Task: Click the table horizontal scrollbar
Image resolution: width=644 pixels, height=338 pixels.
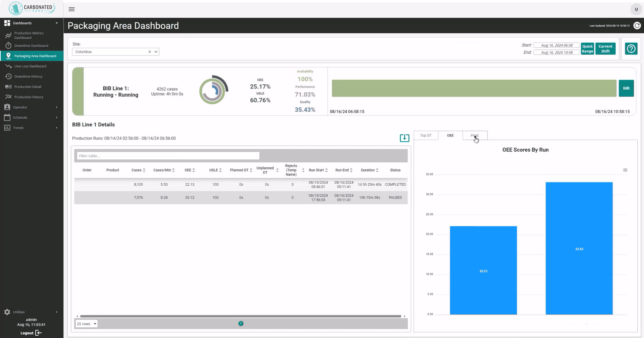Action: [x=240, y=316]
